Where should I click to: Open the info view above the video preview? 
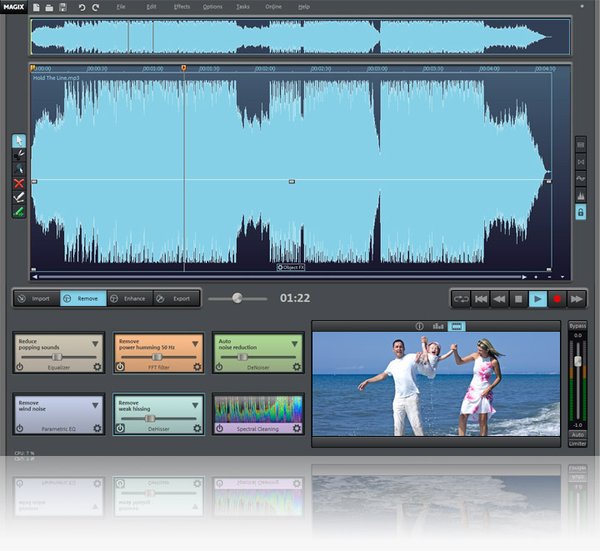[x=419, y=326]
